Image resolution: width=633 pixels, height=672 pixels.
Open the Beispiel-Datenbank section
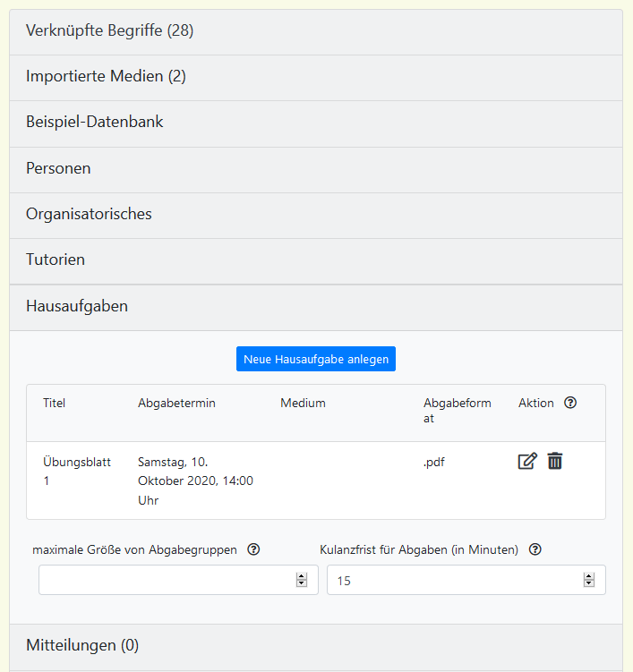[x=94, y=123]
